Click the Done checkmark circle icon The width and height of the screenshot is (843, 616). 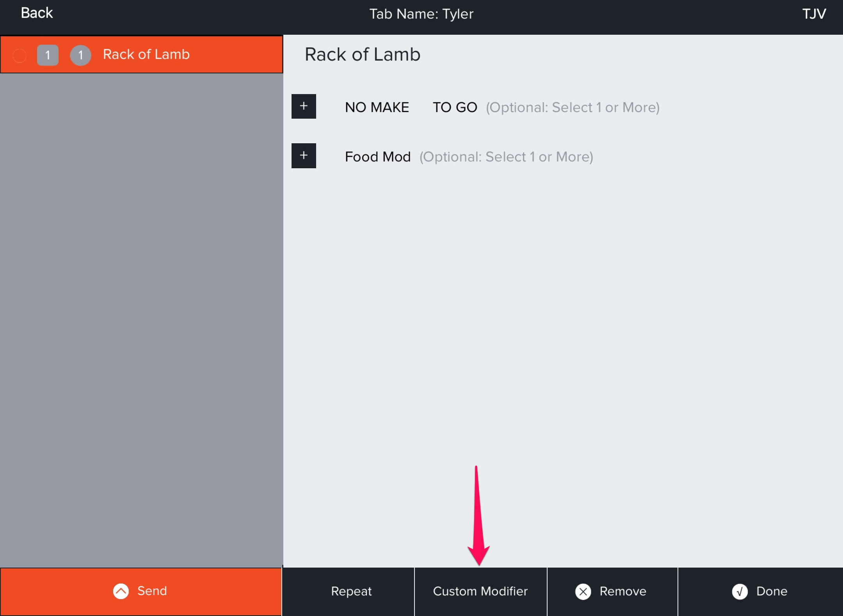pyautogui.click(x=739, y=591)
